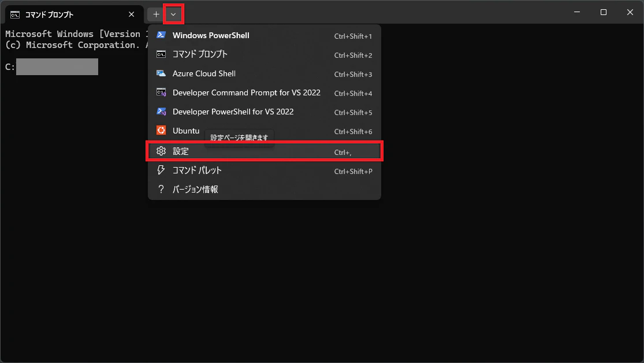Open コマンド プロンプト from dropdown menu
644x363 pixels.
point(265,54)
